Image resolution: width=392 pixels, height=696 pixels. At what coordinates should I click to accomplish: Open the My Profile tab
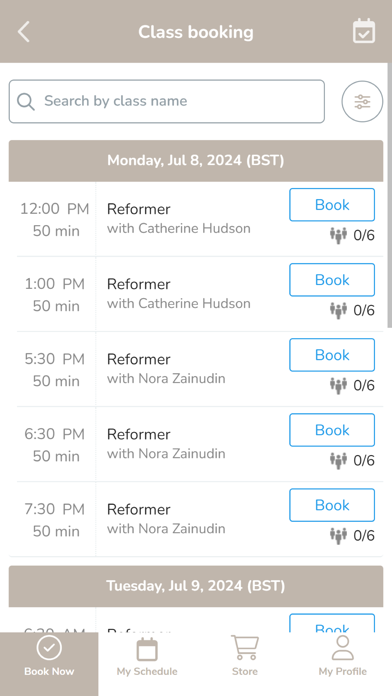(343, 655)
